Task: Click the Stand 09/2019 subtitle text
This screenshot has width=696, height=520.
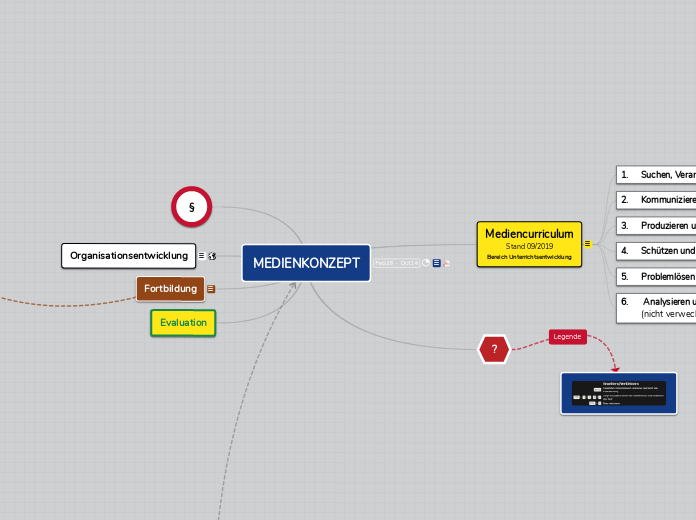Action: click(529, 246)
